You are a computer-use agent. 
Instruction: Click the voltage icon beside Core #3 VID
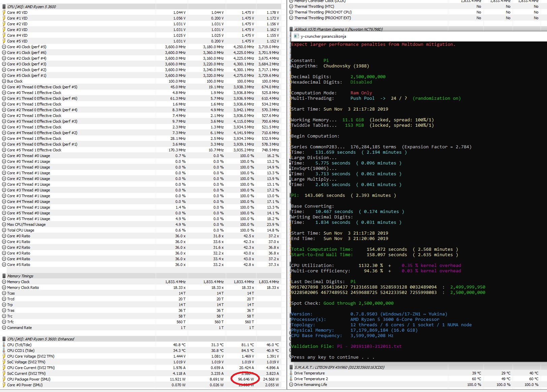tap(4, 30)
